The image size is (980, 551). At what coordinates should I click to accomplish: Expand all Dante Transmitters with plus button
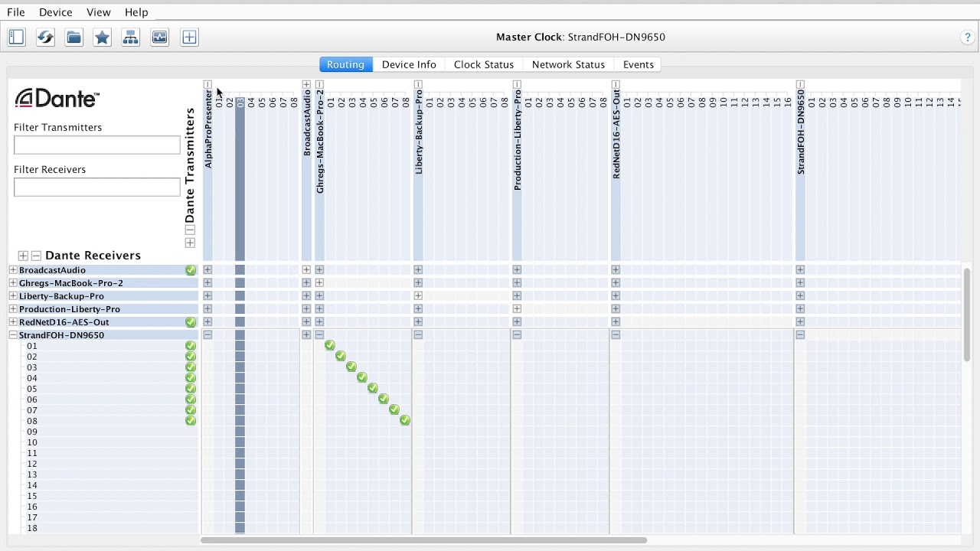(190, 243)
